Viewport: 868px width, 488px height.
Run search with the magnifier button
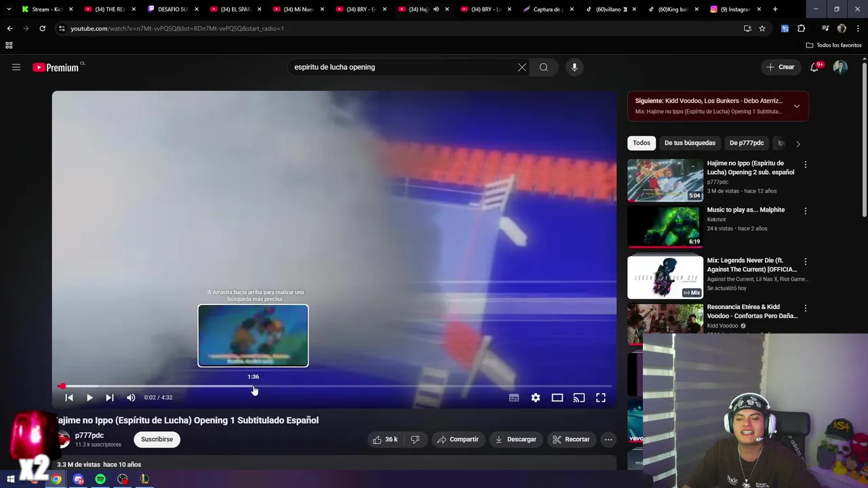(x=544, y=67)
